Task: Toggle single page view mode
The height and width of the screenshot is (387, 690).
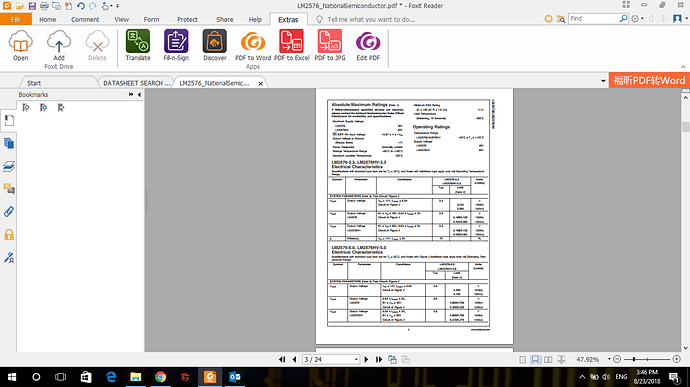Action: pyautogui.click(x=522, y=360)
